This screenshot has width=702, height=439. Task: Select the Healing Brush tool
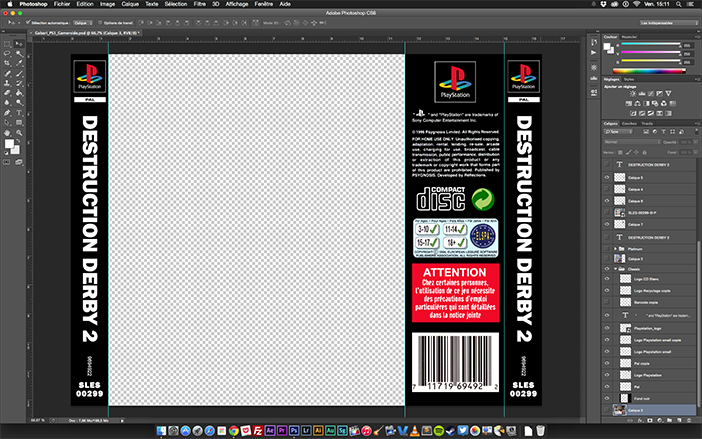point(7,73)
